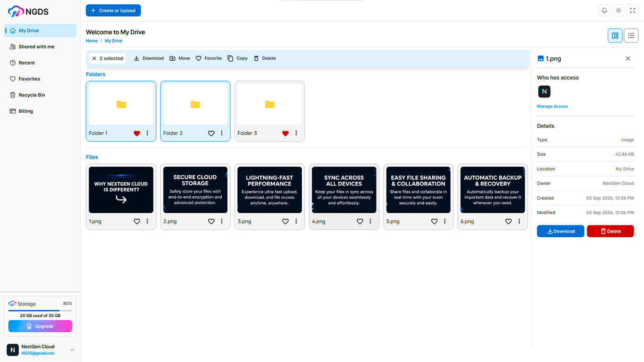Screen dimensions: 644x362
Task: Expand the NextGen Cloud account menu
Action: click(x=72, y=350)
